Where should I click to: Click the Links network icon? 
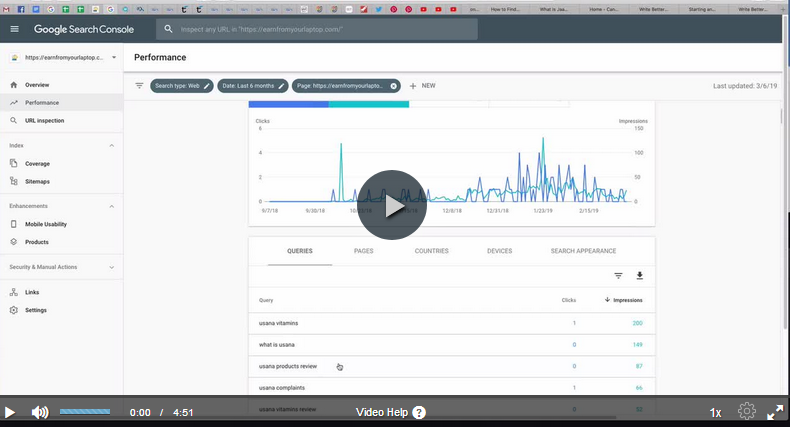pyautogui.click(x=14, y=292)
